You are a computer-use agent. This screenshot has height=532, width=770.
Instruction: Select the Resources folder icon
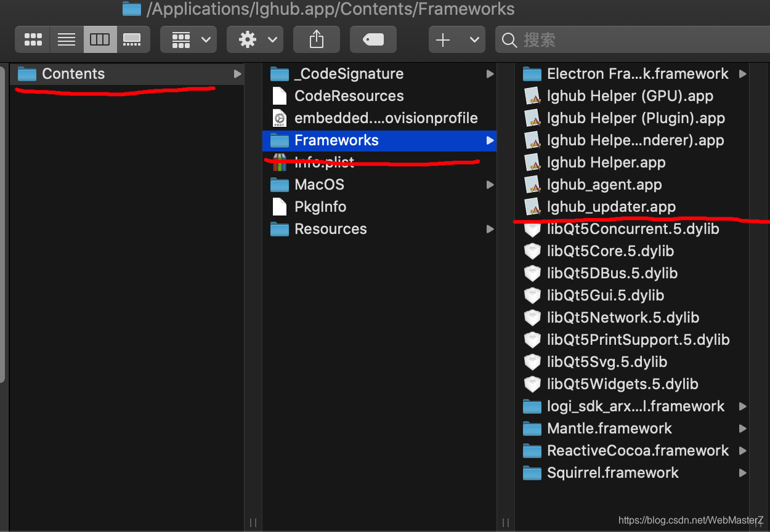pos(280,229)
